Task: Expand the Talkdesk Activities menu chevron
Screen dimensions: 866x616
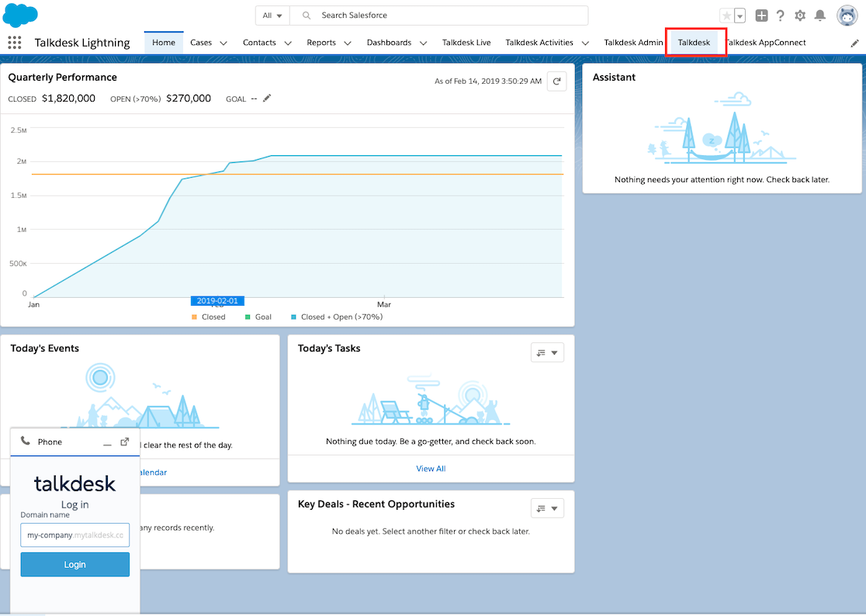Action: coord(585,43)
